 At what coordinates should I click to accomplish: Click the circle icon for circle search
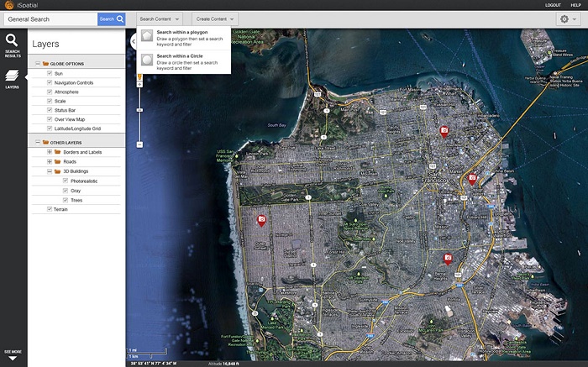147,59
